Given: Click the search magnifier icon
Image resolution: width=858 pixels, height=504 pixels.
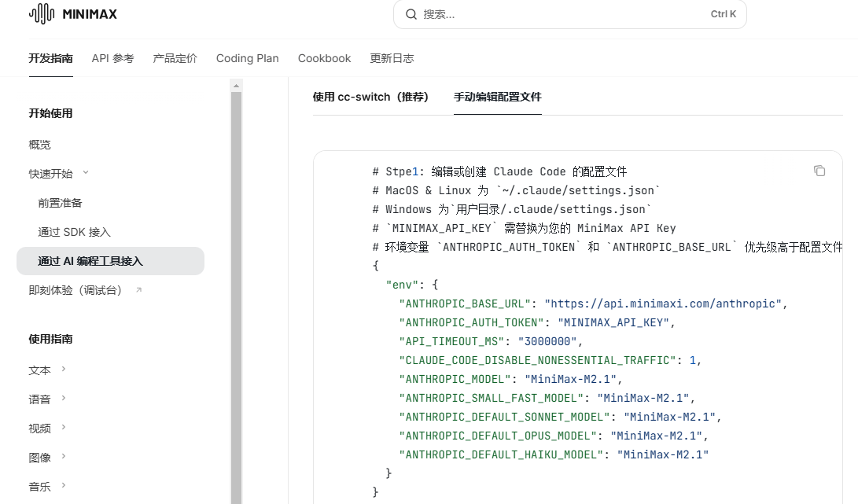Looking at the screenshot, I should tap(411, 14).
